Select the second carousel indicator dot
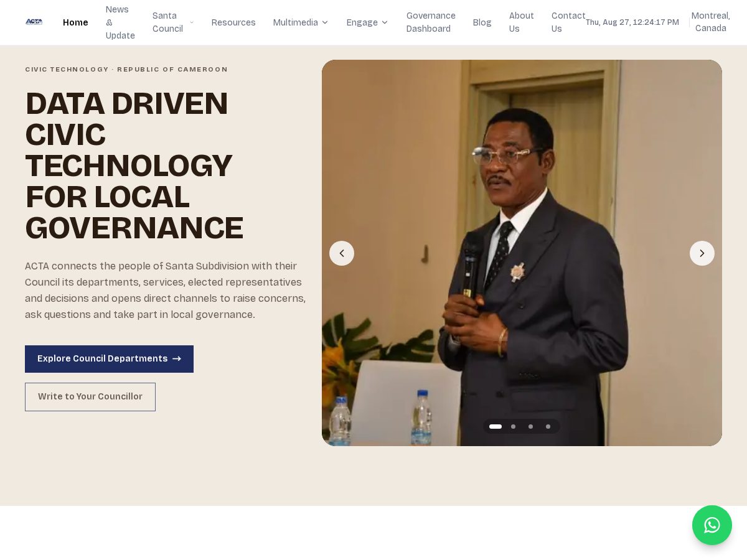This screenshot has height=560, width=747. coord(513,427)
